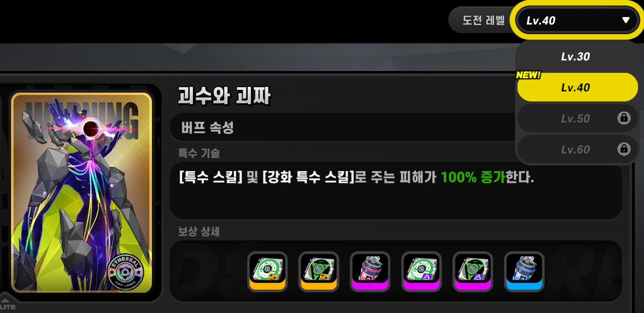
Task: Click the lock icon next to Lv.50
Action: click(624, 118)
